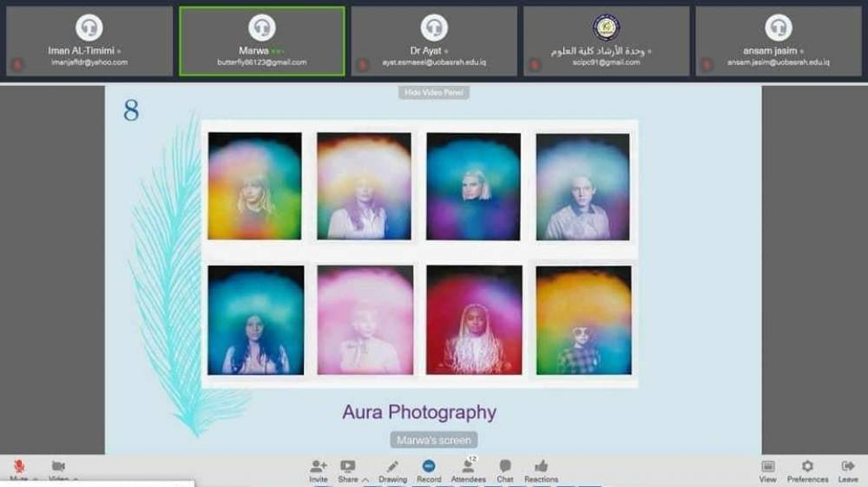The height and width of the screenshot is (487, 868).
Task: Click the Leave meeting icon
Action: pyautogui.click(x=848, y=467)
